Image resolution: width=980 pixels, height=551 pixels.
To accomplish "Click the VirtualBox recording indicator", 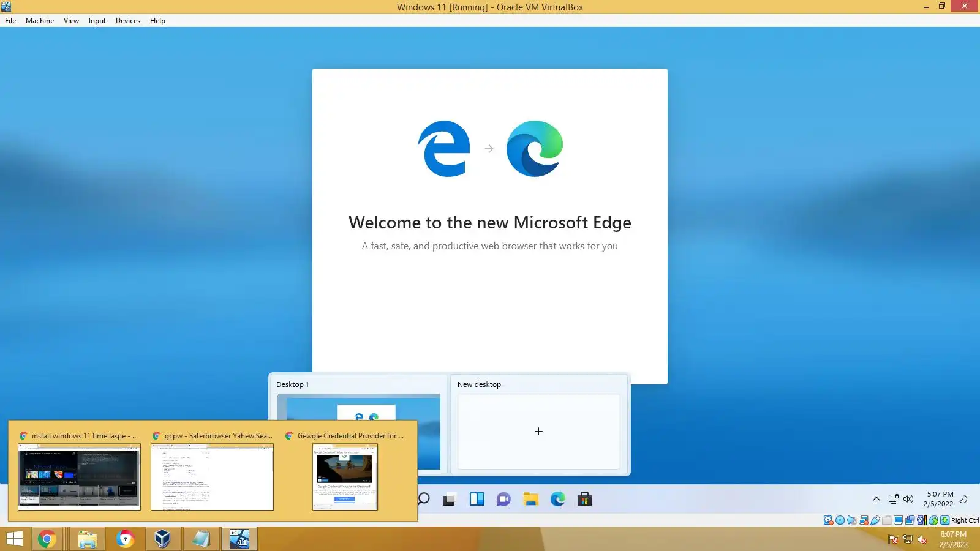I will (910, 520).
